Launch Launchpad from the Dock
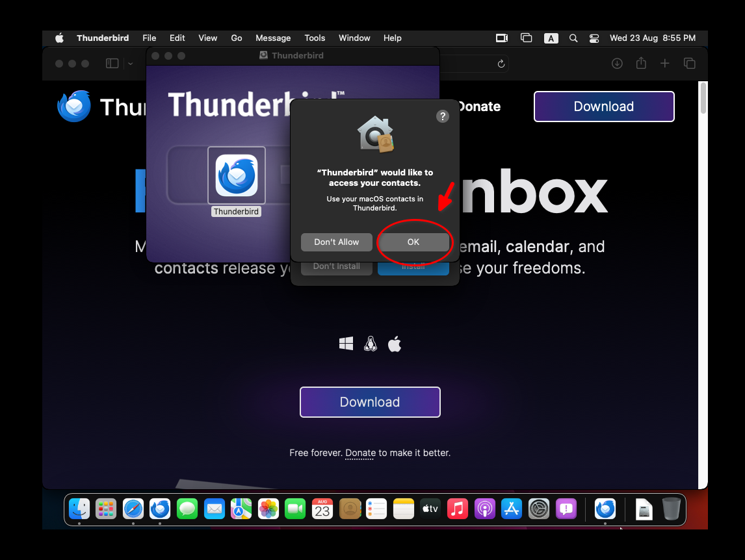 click(106, 509)
